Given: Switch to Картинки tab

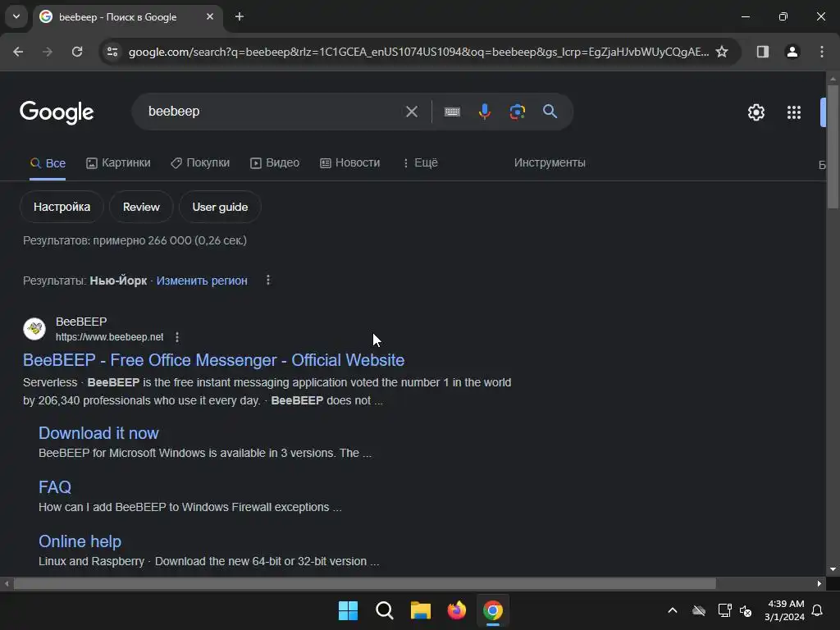Looking at the screenshot, I should [x=118, y=163].
